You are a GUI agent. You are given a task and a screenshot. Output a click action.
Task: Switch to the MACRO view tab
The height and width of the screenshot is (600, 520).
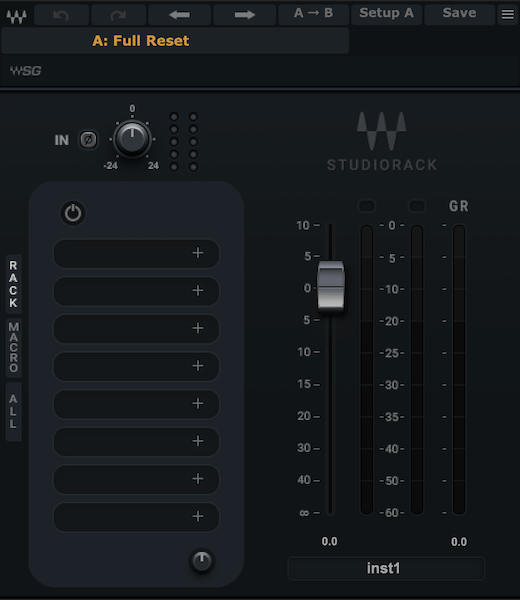click(x=13, y=347)
